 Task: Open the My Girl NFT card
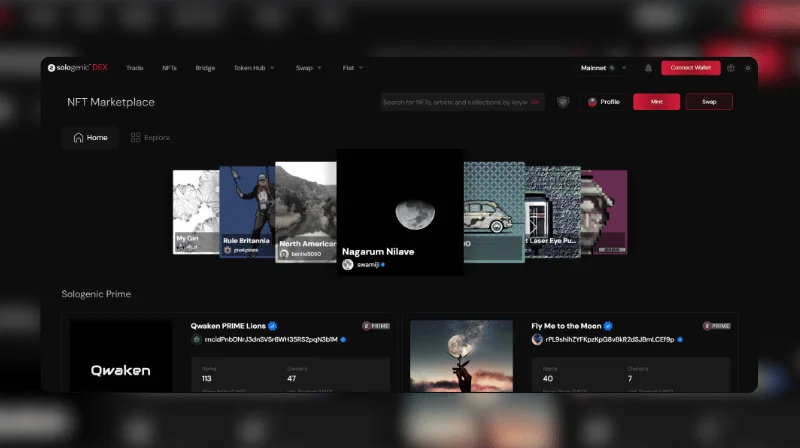tap(196, 212)
